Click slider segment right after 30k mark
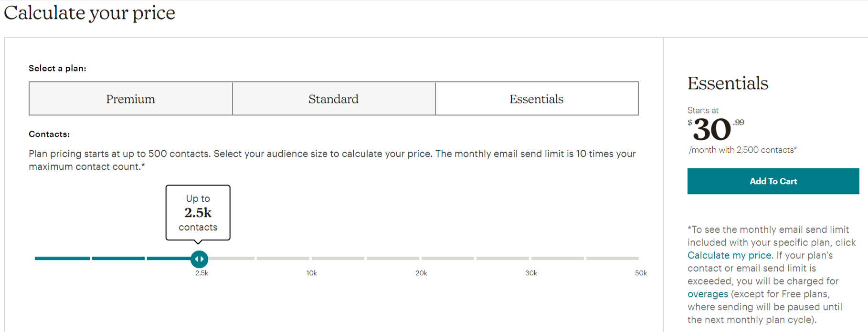 pyautogui.click(x=557, y=258)
